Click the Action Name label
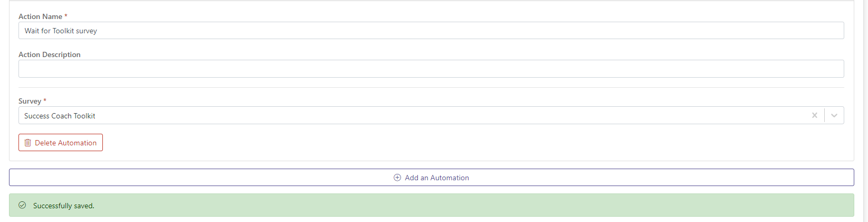 pos(40,16)
